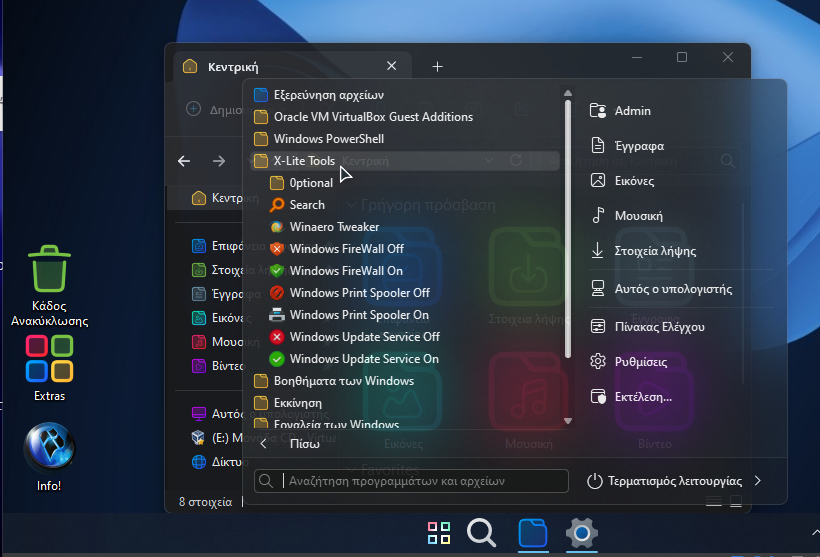820x557 pixels.
Task: Open Μουσική from the start menu
Action: click(x=626, y=215)
